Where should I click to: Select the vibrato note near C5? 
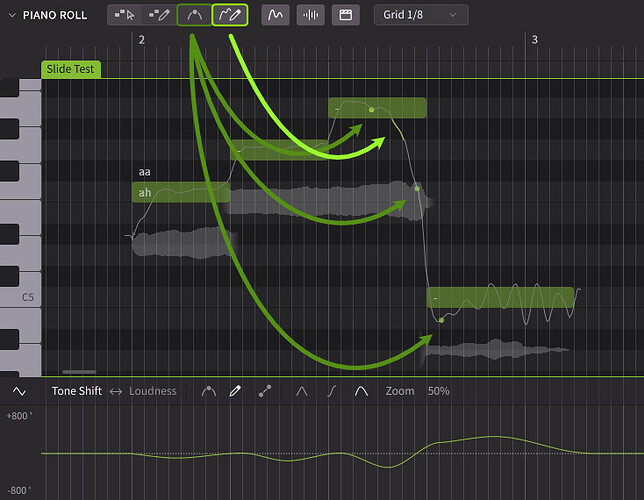click(500, 297)
